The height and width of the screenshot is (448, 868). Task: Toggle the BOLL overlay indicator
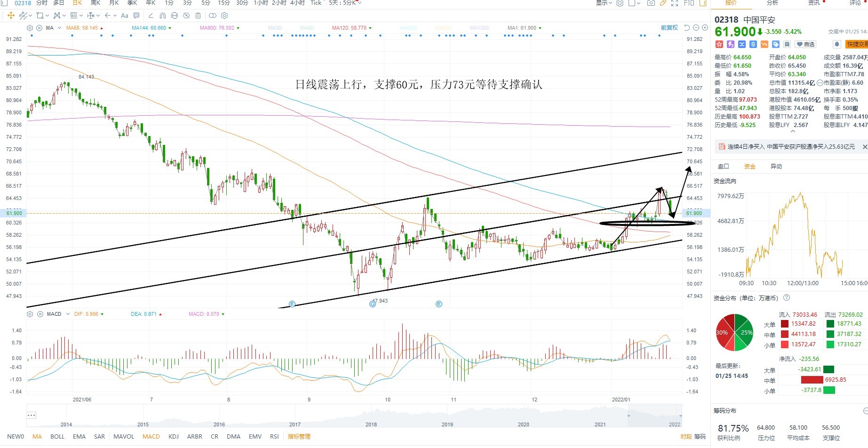[57, 437]
